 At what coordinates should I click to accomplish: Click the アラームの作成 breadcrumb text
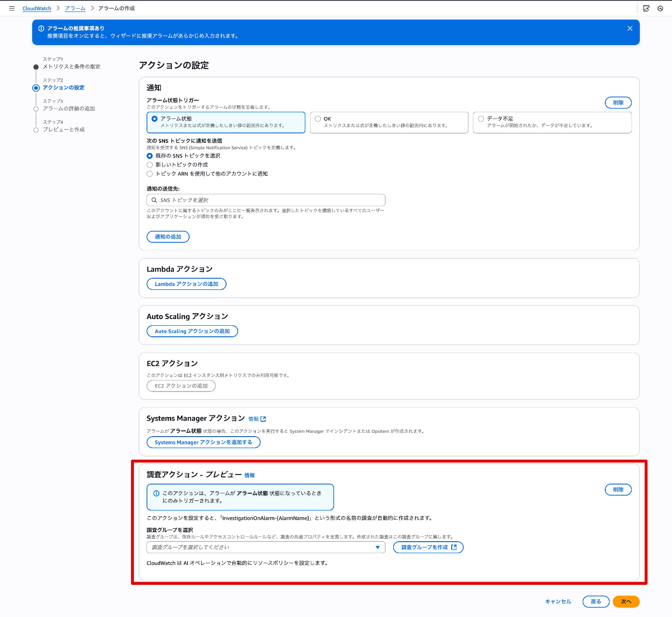pos(117,8)
